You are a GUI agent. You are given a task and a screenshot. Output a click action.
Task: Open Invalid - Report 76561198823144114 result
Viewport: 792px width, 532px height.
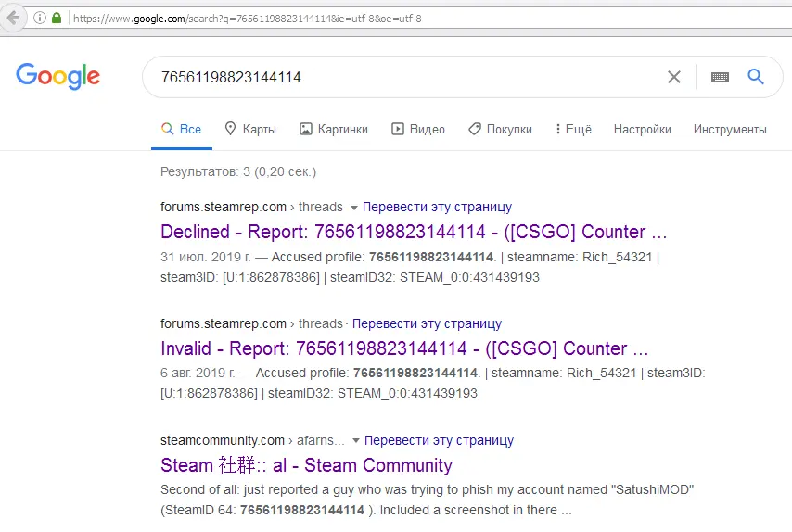(x=404, y=348)
